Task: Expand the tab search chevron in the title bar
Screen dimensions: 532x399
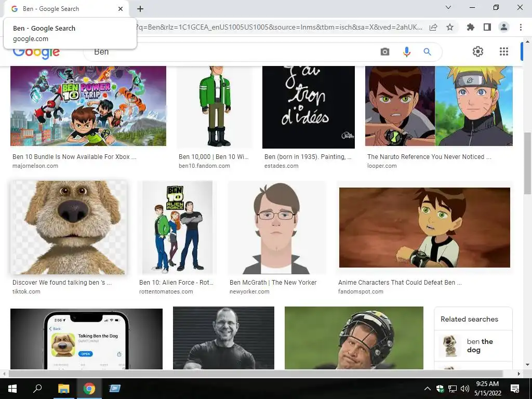Action: click(x=448, y=7)
